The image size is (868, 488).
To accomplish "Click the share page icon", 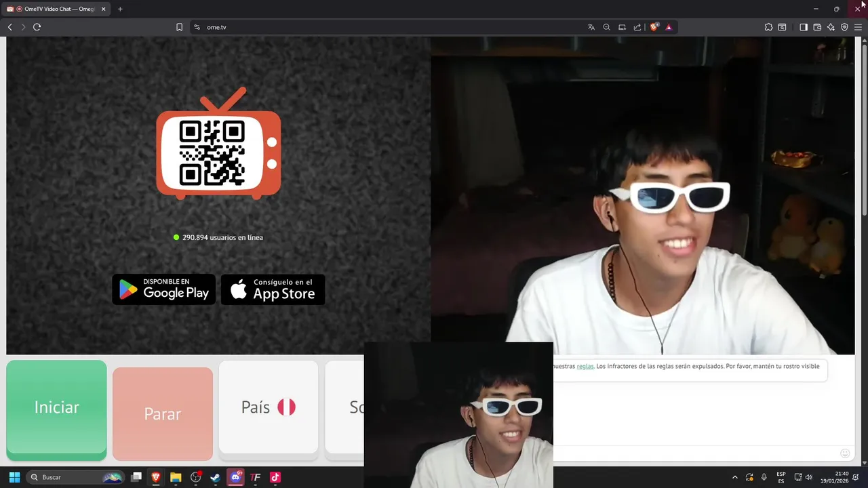I will click(637, 27).
